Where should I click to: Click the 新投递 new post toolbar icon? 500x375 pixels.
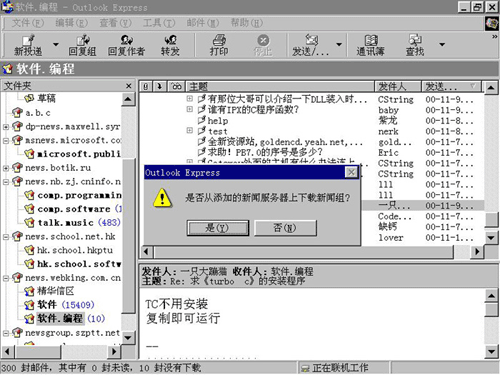click(x=28, y=45)
